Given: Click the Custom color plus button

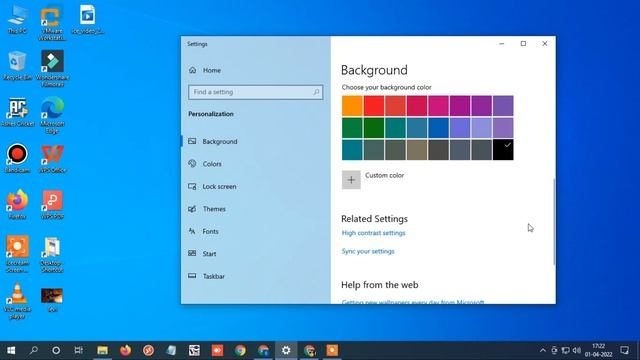Looking at the screenshot, I should click(351, 180).
